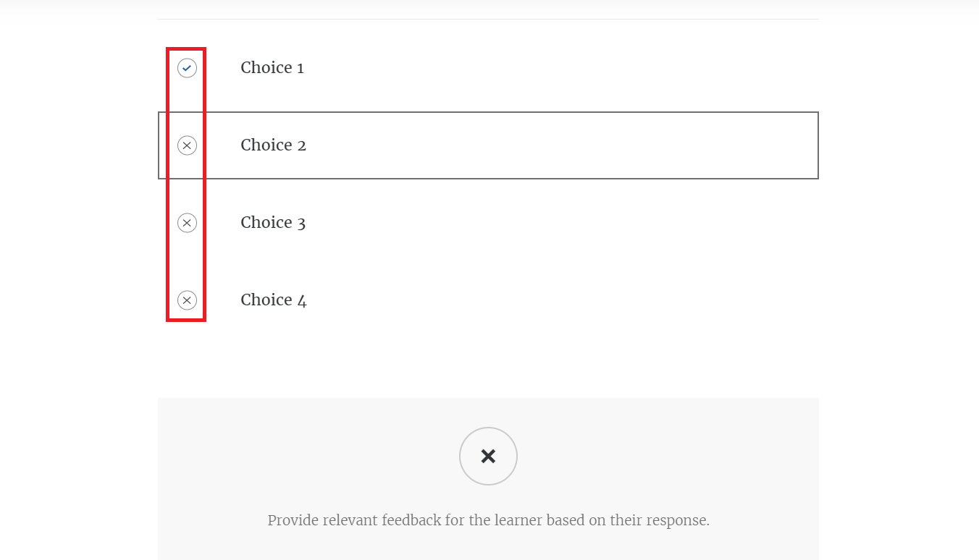Select the circled incorrect-response icon in feedback panel
Image resolution: width=979 pixels, height=560 pixels.
pos(488,456)
